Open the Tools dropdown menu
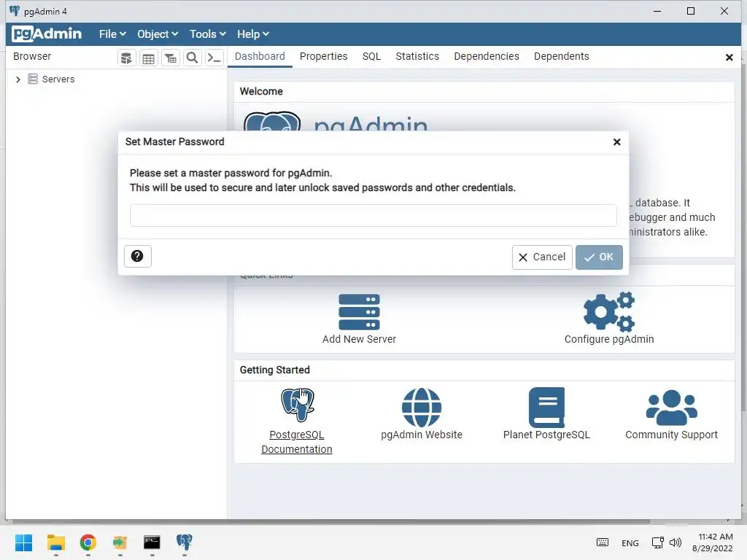 [208, 34]
